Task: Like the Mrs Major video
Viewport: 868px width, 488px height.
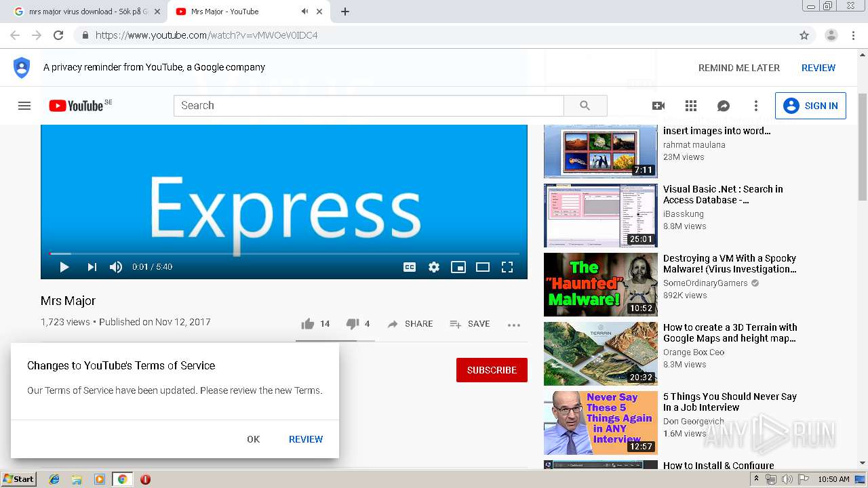Action: coord(315,324)
